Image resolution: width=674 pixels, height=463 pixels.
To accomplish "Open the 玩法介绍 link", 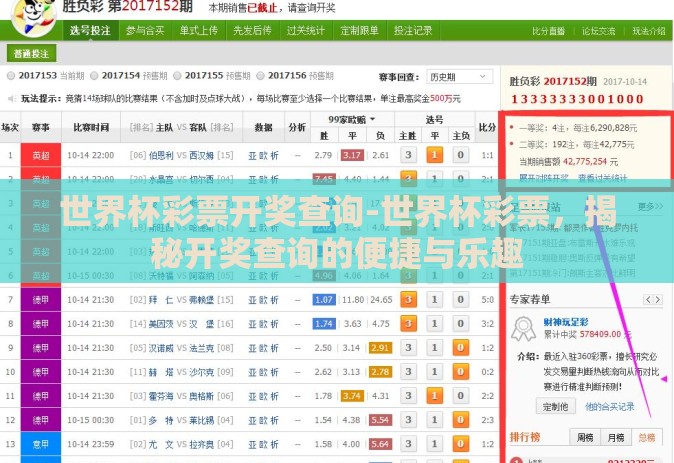I will 649,31.
